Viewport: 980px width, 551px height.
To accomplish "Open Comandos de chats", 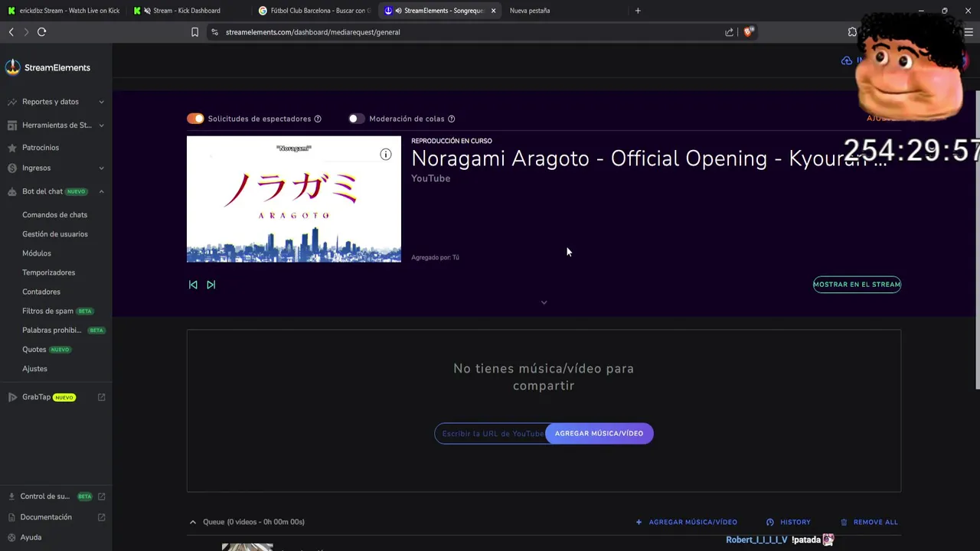I will (x=54, y=215).
